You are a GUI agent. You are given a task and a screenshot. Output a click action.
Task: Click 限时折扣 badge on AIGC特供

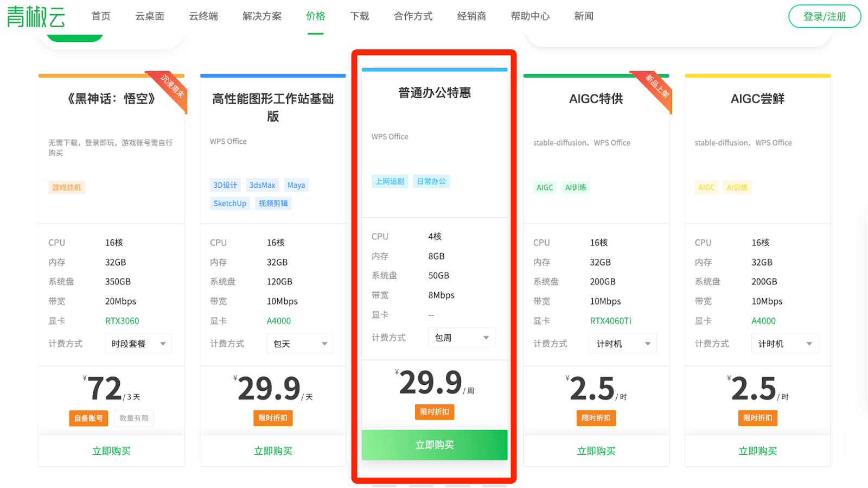pos(596,419)
